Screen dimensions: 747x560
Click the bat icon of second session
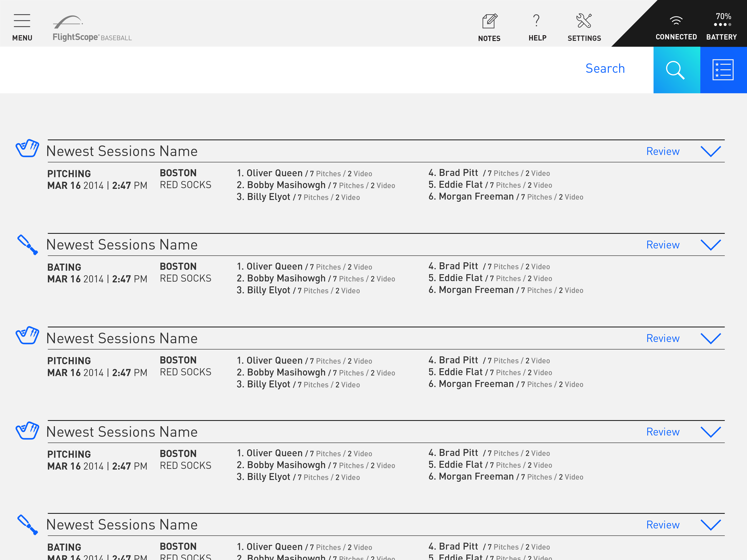[x=27, y=244]
